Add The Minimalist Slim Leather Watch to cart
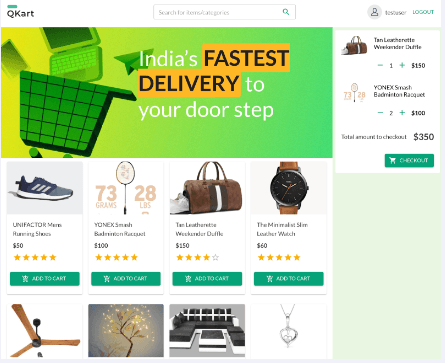The image size is (445, 363). pyautogui.click(x=289, y=279)
